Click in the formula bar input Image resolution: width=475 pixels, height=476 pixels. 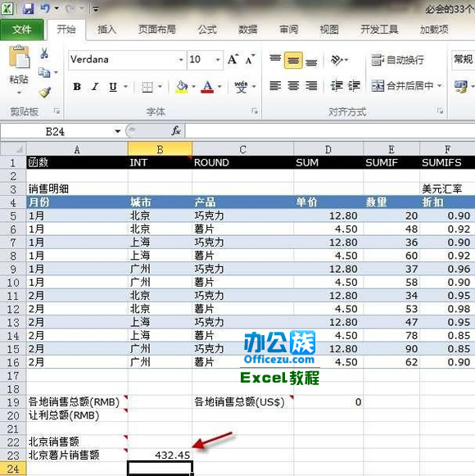[330, 131]
